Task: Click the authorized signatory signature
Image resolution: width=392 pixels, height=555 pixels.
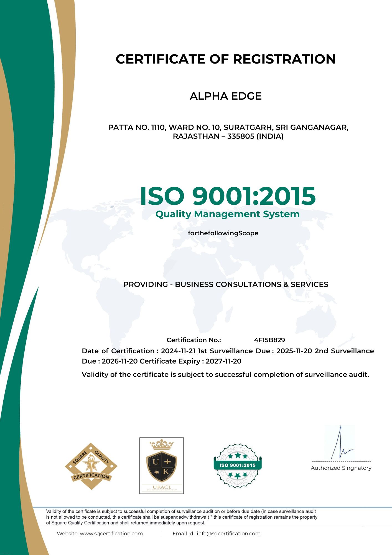Action: (x=342, y=443)
